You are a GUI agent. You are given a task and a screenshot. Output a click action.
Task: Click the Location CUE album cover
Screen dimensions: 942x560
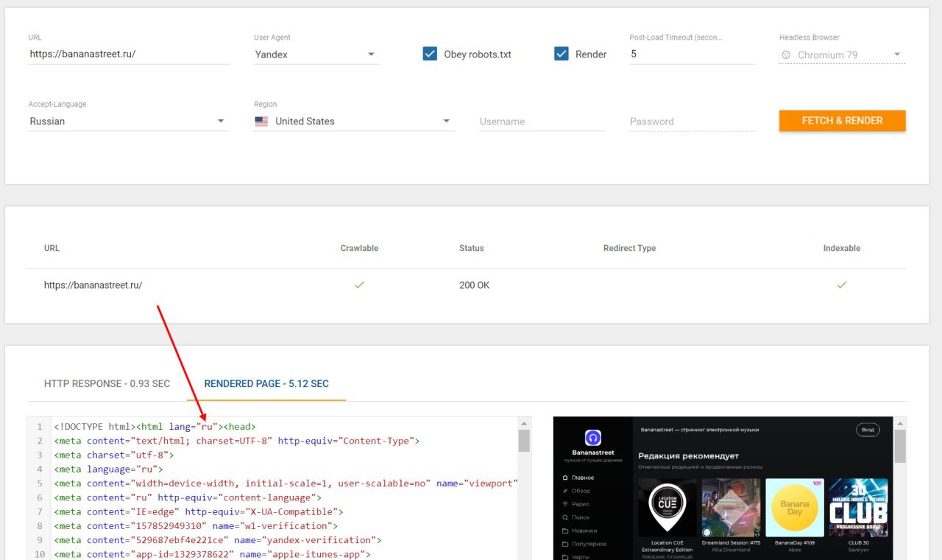667,508
